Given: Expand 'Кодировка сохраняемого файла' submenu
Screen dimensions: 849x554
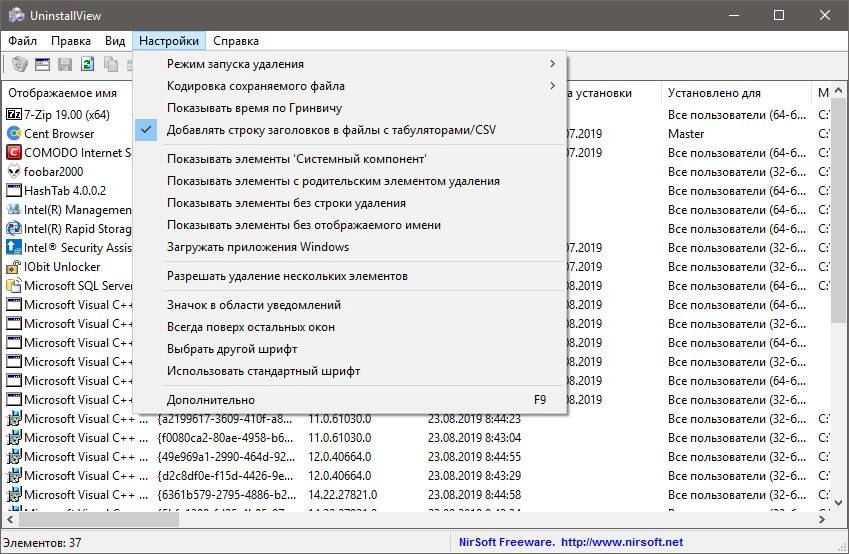Looking at the screenshot, I should coord(350,86).
